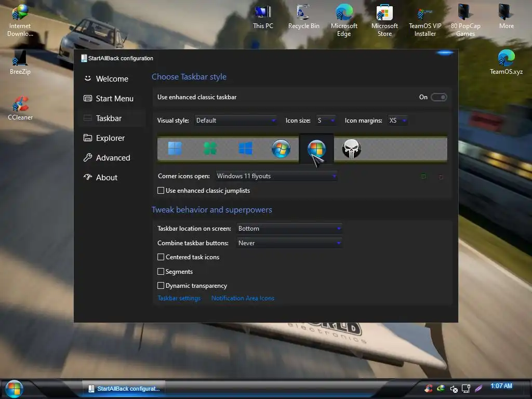Screen dimensions: 532x399
Task: Open Microsoft Store desktop shortcut
Action: [x=384, y=20]
